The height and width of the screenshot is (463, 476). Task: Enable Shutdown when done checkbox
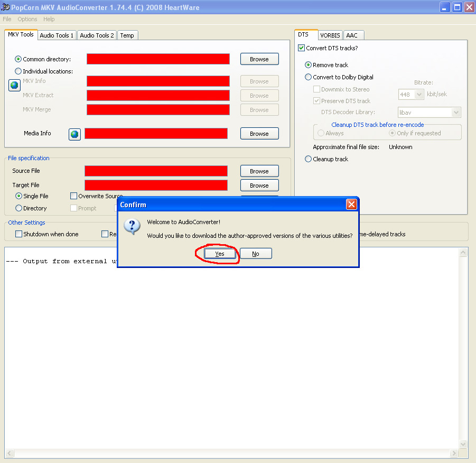tap(19, 234)
